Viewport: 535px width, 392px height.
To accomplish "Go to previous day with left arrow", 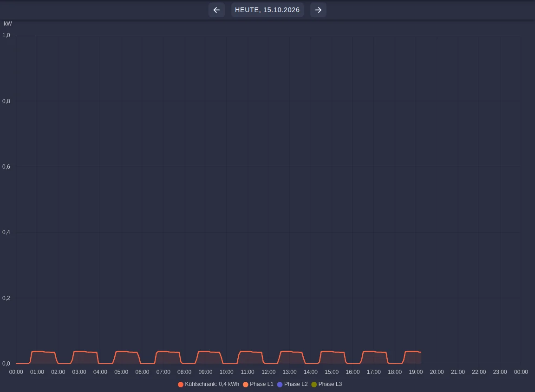I will [216, 10].
